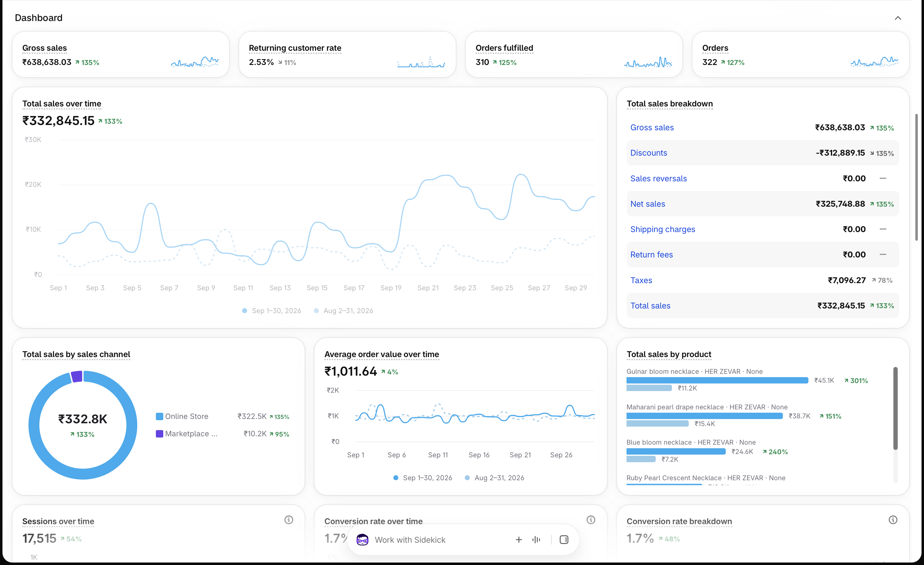Click the Gross sales sparkline chart

tap(195, 62)
